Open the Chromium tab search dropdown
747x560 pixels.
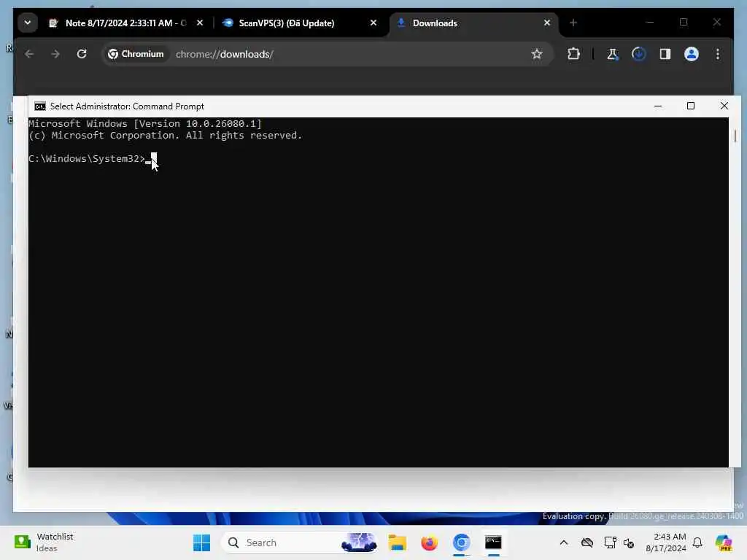click(28, 23)
